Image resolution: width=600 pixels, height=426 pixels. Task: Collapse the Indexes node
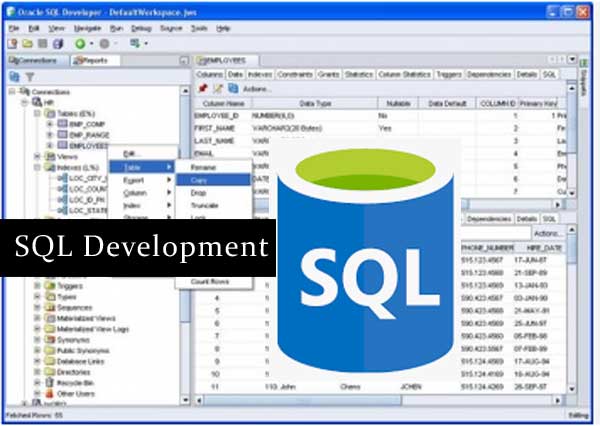tap(38, 167)
